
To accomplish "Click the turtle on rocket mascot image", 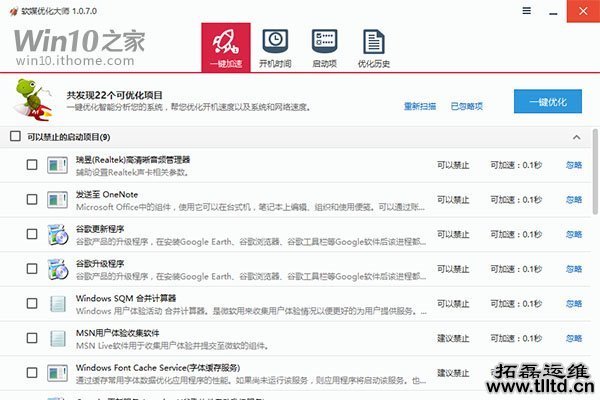I will pyautogui.click(x=33, y=100).
